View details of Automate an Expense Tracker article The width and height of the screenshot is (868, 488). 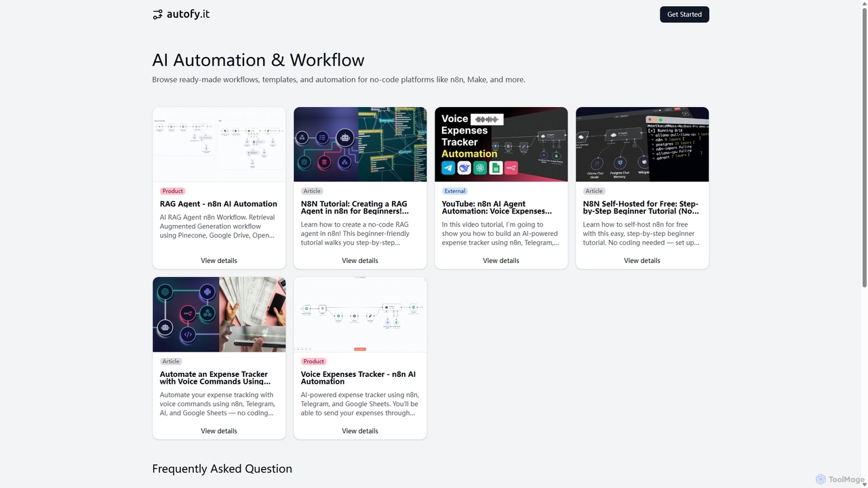click(219, 431)
